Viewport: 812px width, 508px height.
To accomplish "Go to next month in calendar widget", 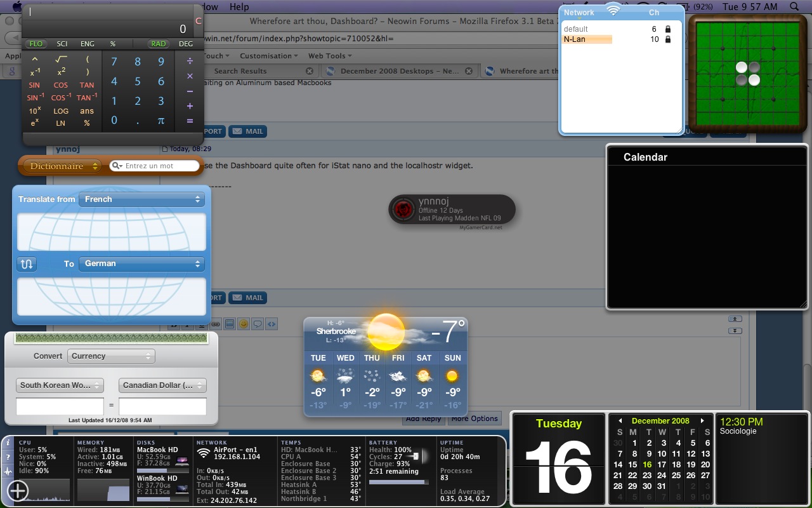I will pyautogui.click(x=702, y=421).
